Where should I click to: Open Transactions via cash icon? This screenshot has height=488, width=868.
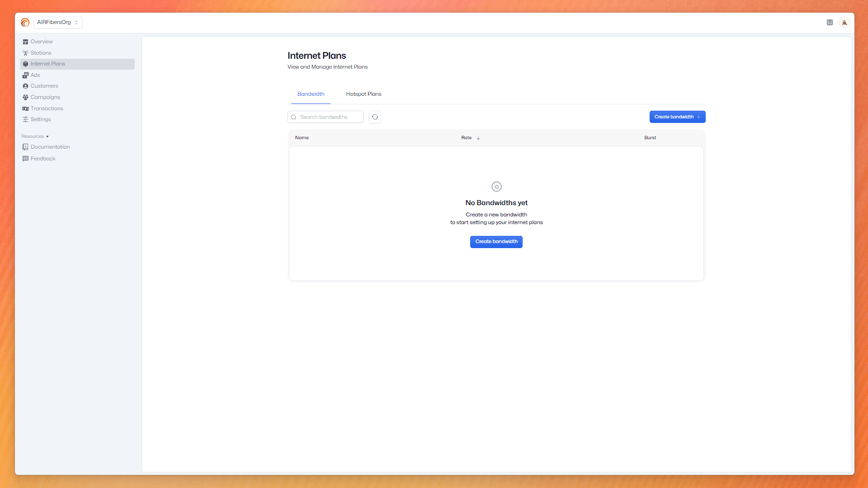click(25, 108)
